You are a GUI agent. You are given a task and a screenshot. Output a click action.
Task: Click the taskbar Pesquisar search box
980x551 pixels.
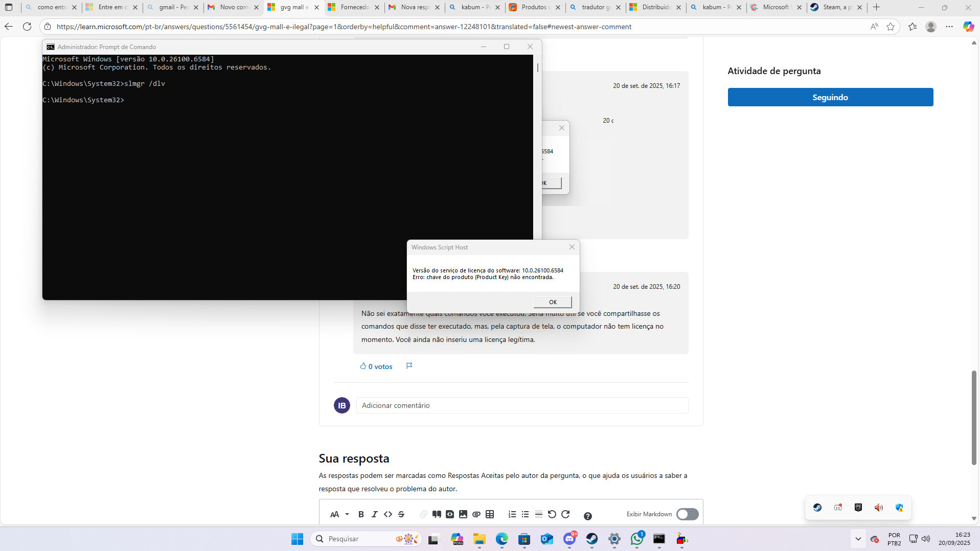(366, 539)
